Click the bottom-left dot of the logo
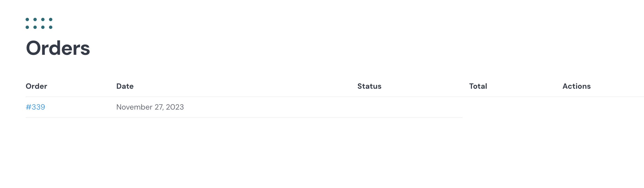Viewport: 644px width, 188px height. coord(27,27)
